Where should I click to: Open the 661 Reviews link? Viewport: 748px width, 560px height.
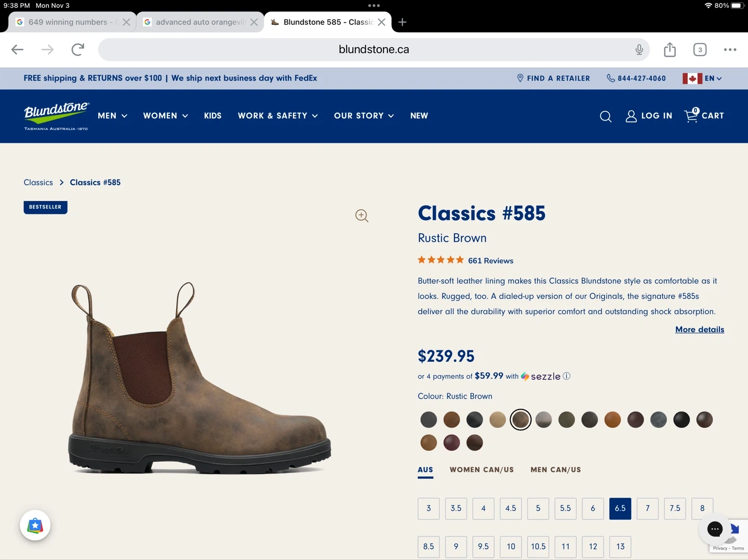(x=490, y=261)
